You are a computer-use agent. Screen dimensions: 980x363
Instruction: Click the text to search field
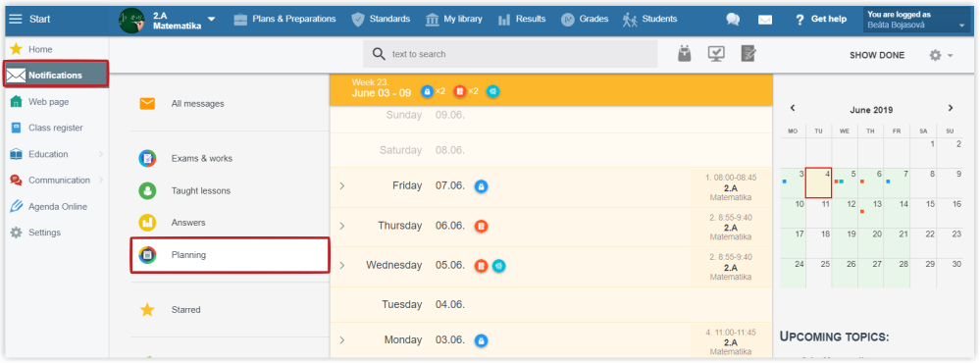(510, 54)
